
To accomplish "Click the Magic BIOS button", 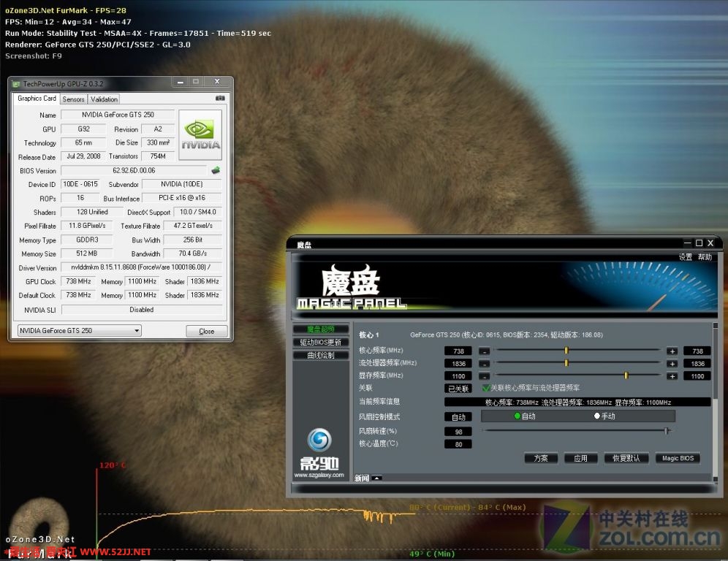I will [678, 458].
